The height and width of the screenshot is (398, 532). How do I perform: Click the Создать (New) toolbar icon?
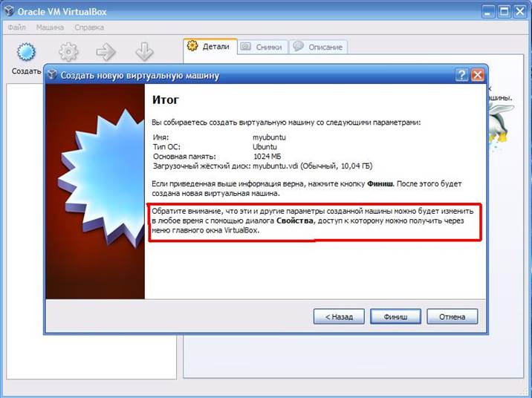pyautogui.click(x=26, y=53)
